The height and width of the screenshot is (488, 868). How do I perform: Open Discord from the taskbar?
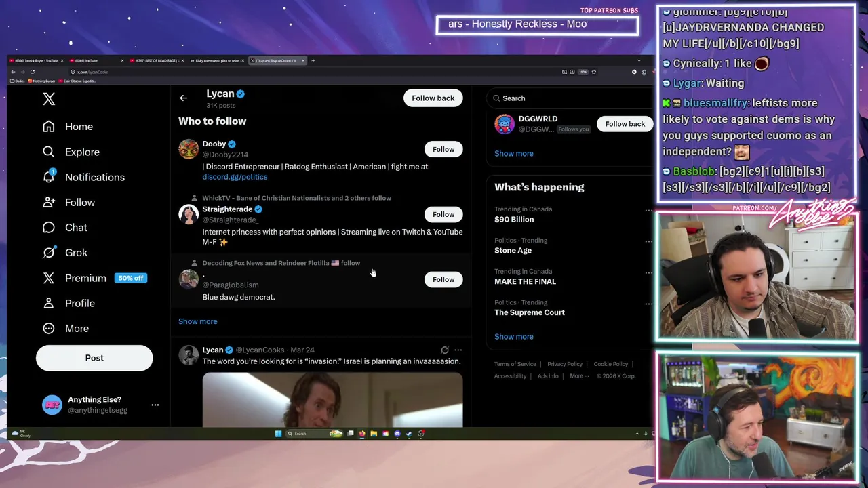pyautogui.click(x=397, y=434)
